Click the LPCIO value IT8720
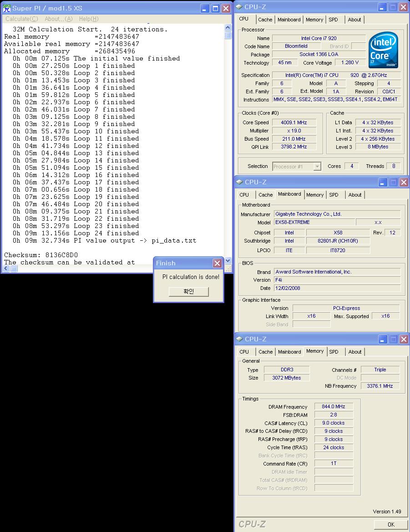410x532 pixels. [x=338, y=250]
